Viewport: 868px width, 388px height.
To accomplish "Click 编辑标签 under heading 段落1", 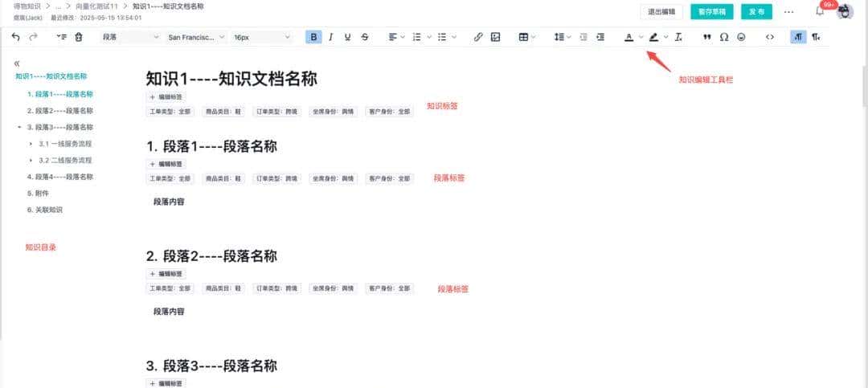I will click(166, 165).
